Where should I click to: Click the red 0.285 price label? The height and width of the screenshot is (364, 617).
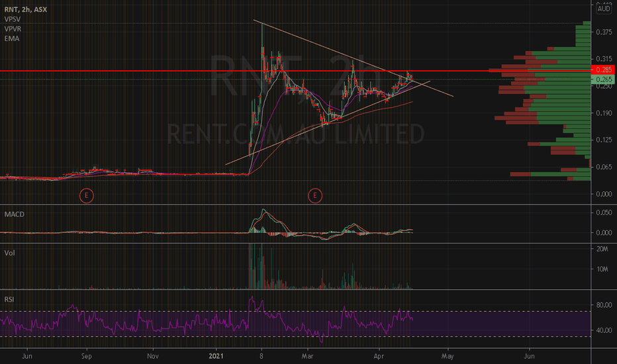click(x=603, y=70)
